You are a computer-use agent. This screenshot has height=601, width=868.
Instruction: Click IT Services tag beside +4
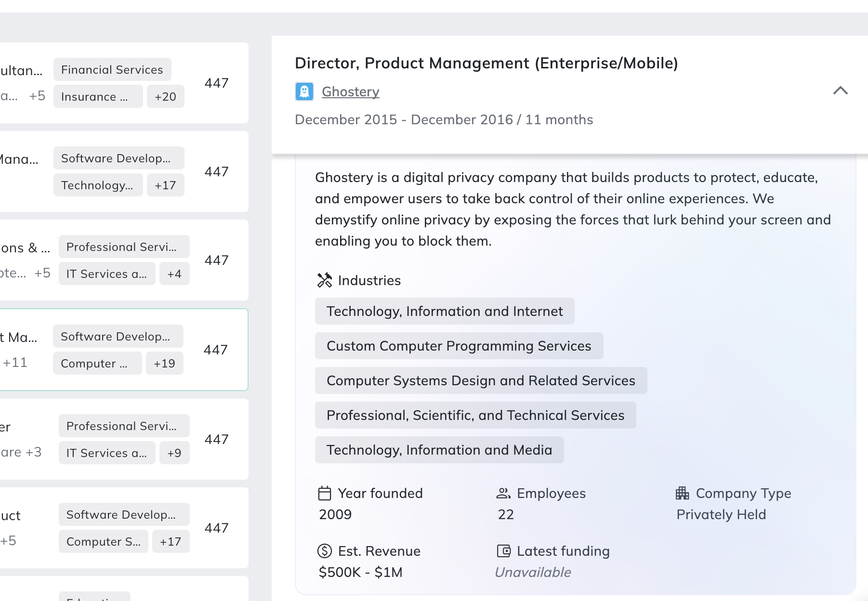click(107, 274)
